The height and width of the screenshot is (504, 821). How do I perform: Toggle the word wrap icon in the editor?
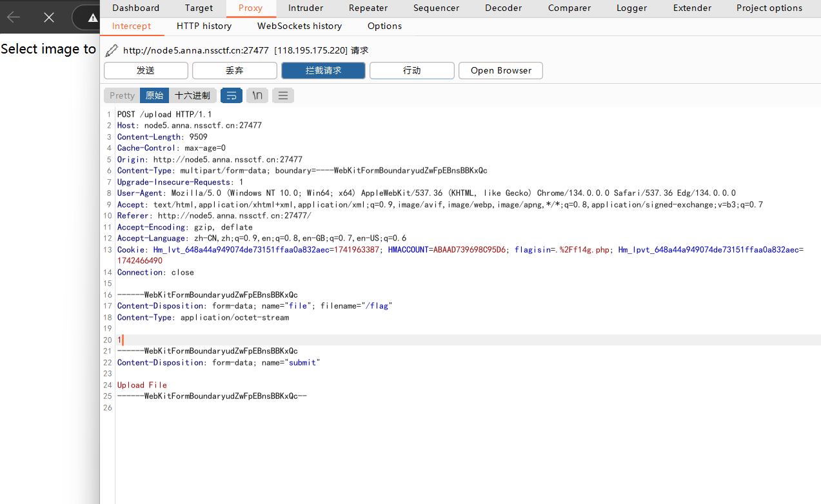(x=232, y=95)
